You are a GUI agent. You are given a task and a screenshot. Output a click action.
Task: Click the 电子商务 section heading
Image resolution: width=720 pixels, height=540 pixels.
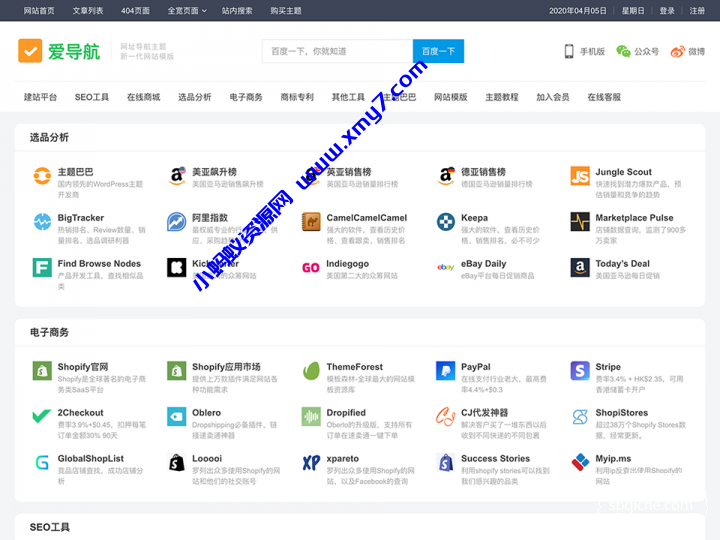pyautogui.click(x=49, y=332)
